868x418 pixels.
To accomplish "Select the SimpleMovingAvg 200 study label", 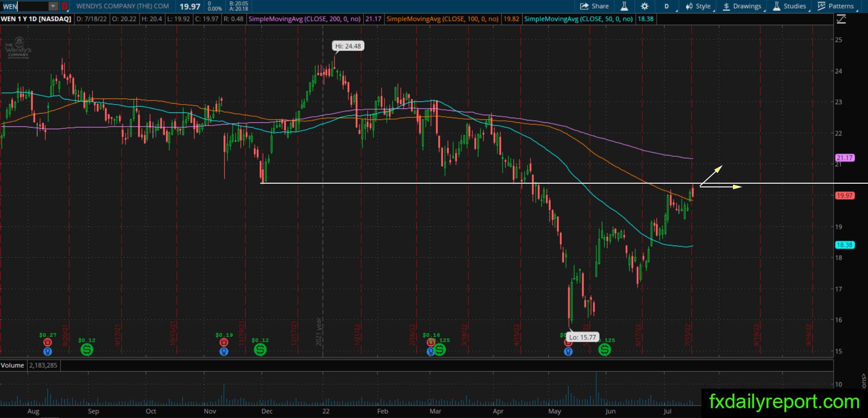I will tap(304, 19).
